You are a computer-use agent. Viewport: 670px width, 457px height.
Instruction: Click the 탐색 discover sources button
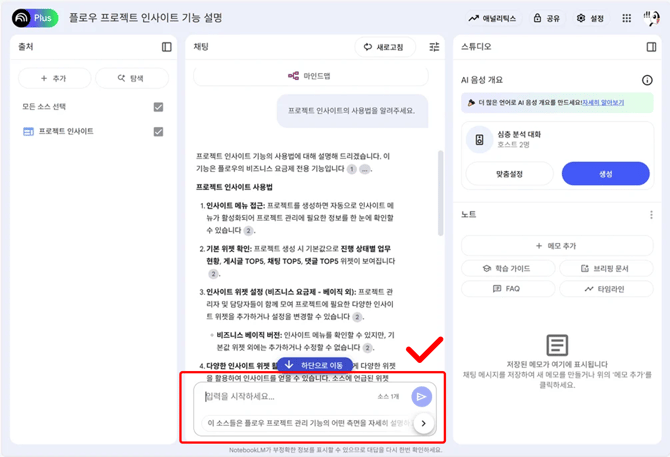131,77
